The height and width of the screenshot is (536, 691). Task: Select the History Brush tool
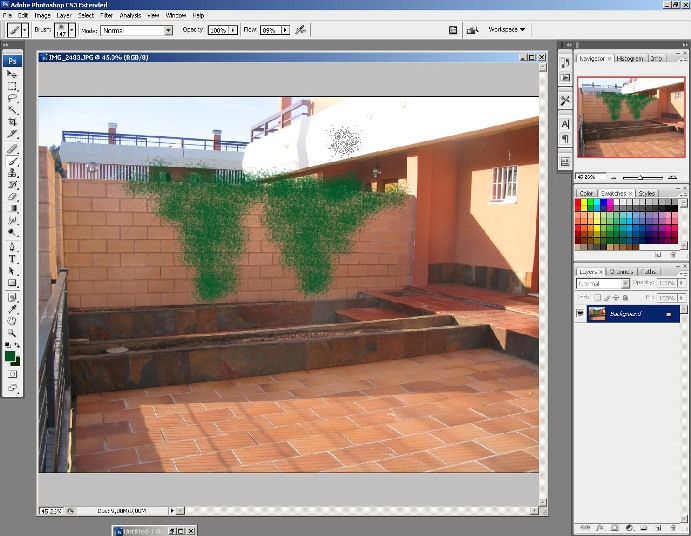click(12, 185)
